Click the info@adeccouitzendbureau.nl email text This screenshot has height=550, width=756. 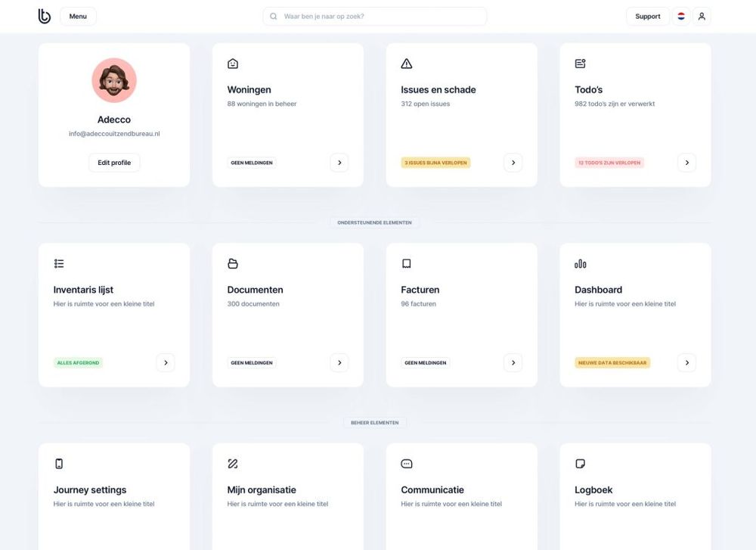114,134
